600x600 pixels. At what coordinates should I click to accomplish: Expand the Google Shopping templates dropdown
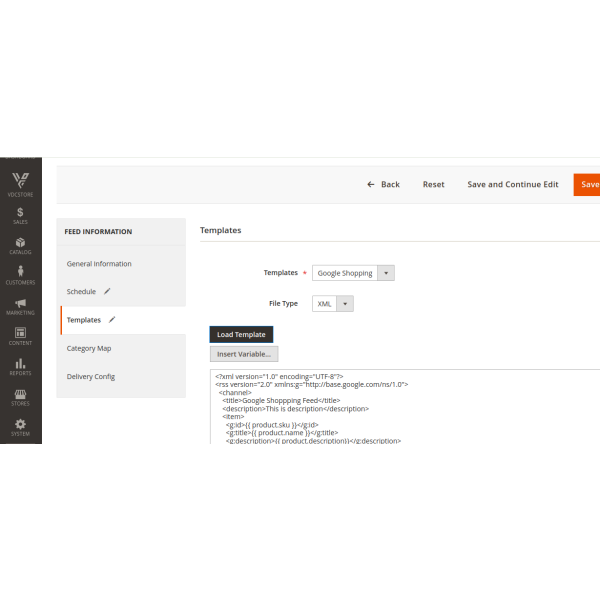pos(353,273)
